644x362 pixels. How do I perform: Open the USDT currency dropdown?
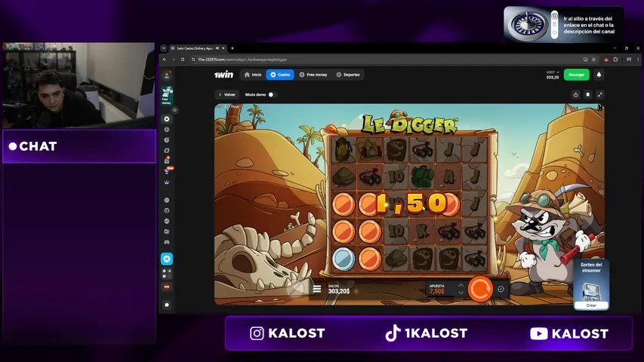click(x=553, y=72)
